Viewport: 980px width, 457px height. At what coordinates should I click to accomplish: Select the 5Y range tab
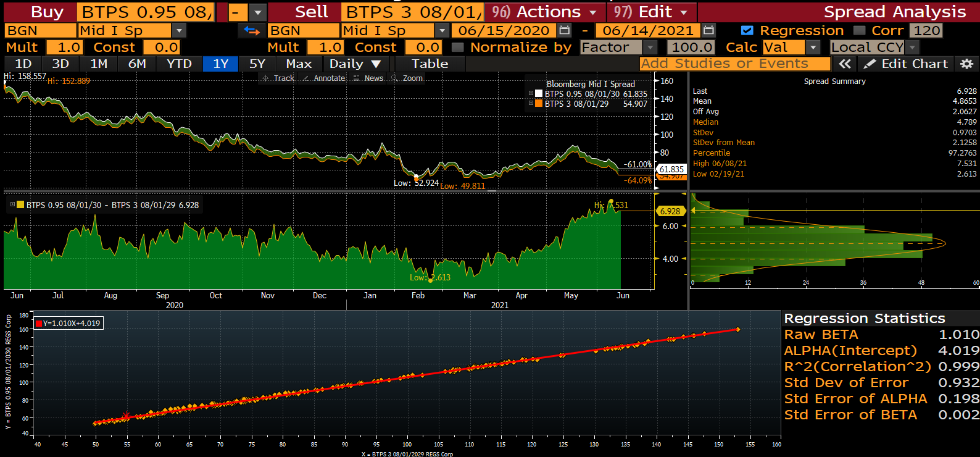pos(257,64)
